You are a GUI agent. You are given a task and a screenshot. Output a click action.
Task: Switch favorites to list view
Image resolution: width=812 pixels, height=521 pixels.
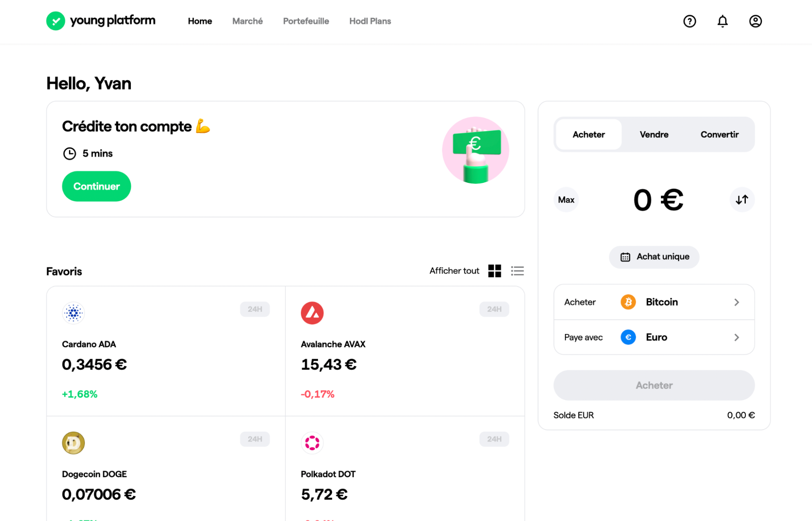pos(517,271)
